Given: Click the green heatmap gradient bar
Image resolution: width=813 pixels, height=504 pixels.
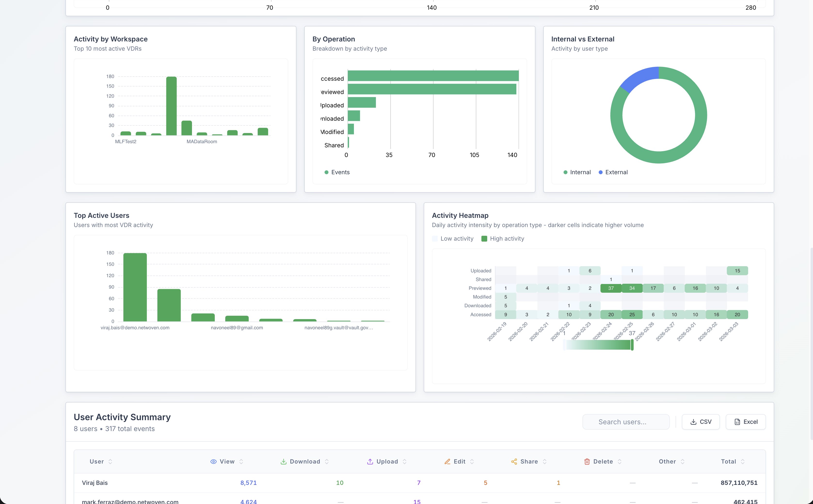Looking at the screenshot, I should click(598, 345).
